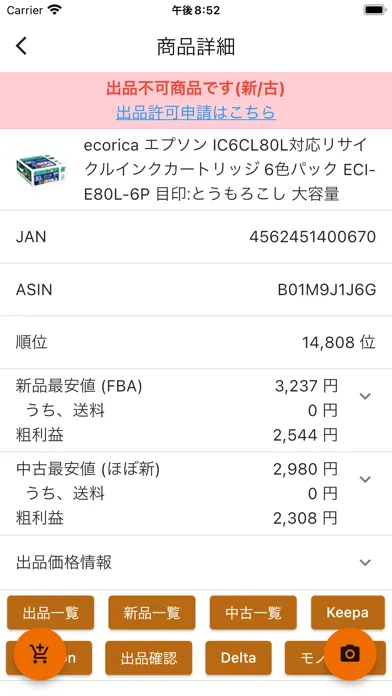
Task: Open the 新品一覧 listing button
Action: [x=152, y=613]
